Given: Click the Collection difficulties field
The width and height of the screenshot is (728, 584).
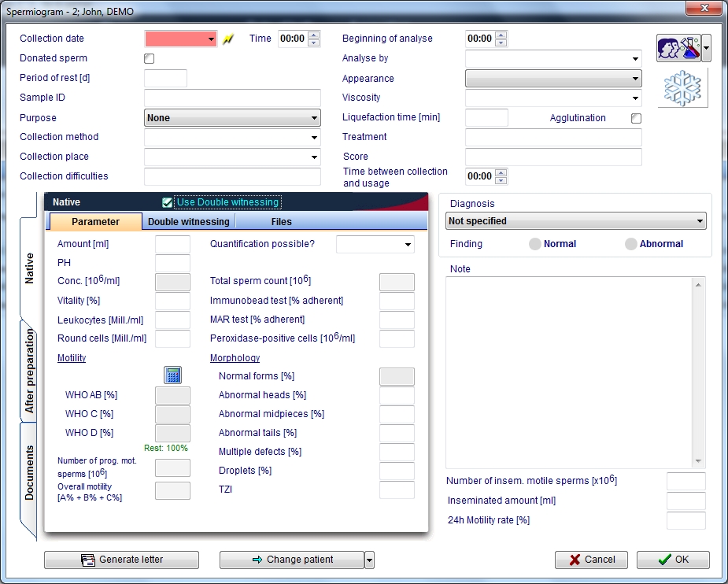Looking at the screenshot, I should click(x=233, y=177).
